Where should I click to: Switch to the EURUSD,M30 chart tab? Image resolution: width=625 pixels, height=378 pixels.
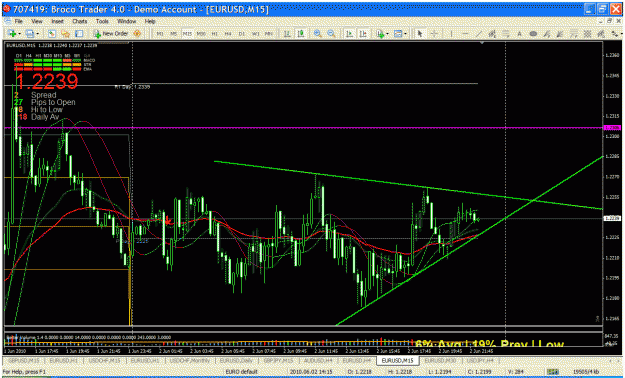tap(439, 360)
